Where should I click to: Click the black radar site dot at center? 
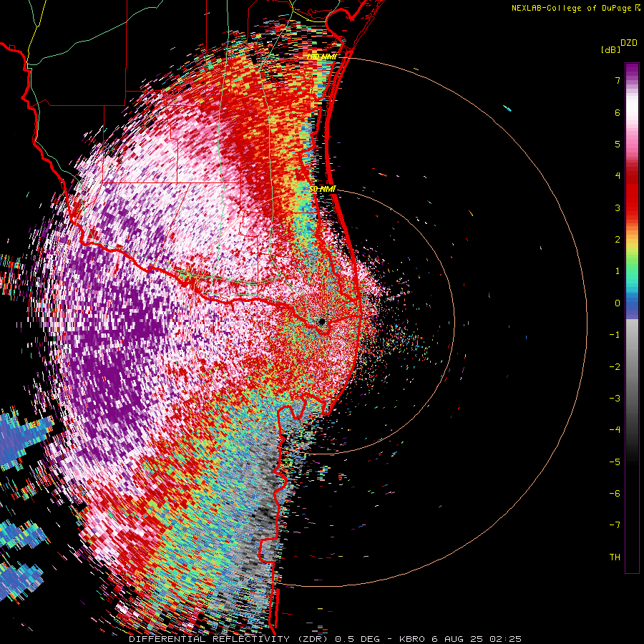click(322, 322)
